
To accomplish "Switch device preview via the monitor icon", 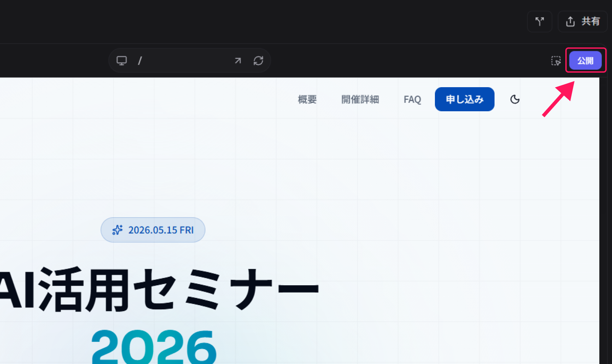I will click(122, 60).
